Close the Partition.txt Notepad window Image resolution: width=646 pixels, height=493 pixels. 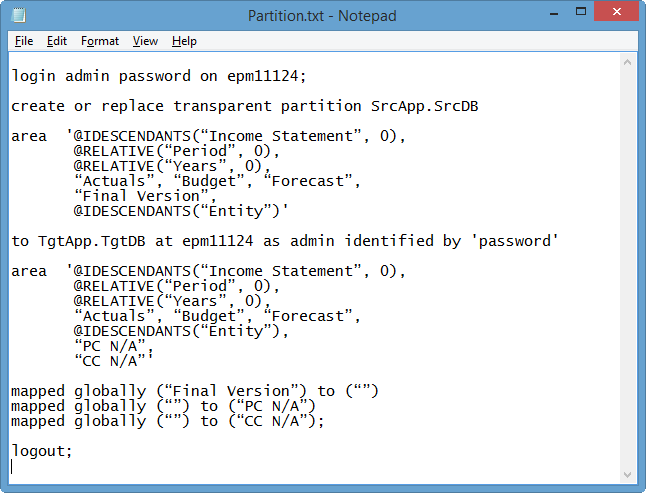(x=616, y=12)
